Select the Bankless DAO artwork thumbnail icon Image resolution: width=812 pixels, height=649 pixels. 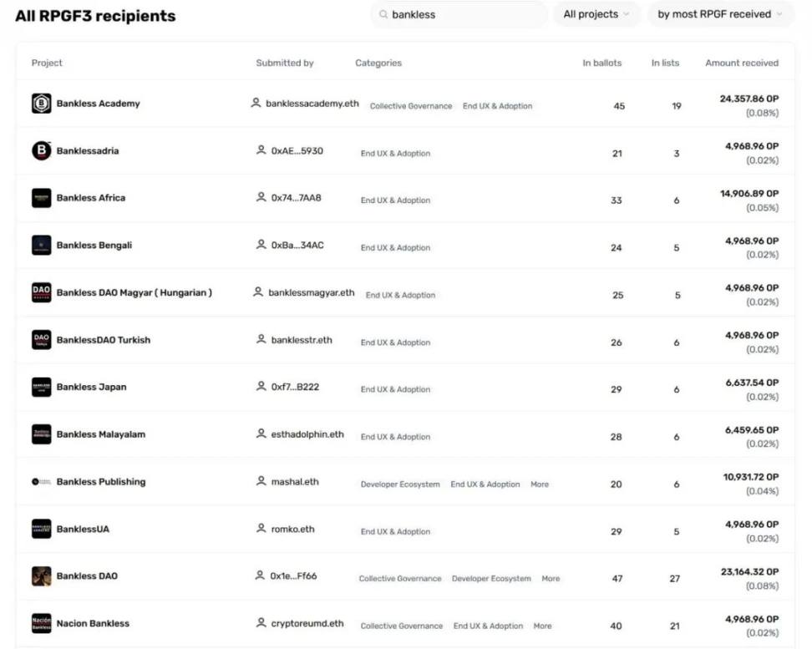coord(42,576)
